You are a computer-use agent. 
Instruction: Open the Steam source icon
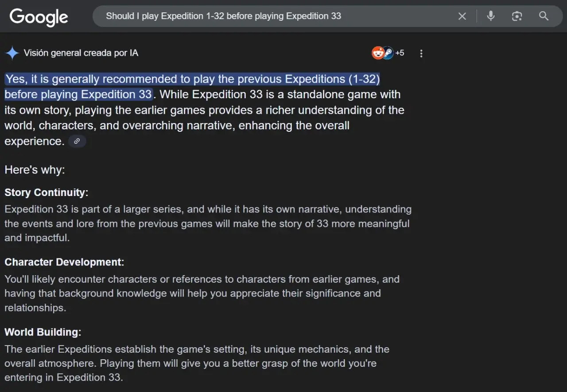[x=388, y=53]
